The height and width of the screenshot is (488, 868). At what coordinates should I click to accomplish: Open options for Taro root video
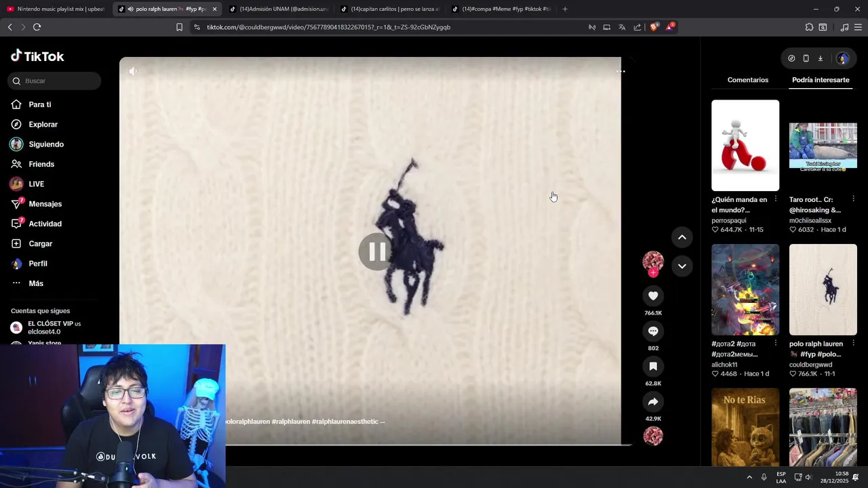click(x=853, y=199)
